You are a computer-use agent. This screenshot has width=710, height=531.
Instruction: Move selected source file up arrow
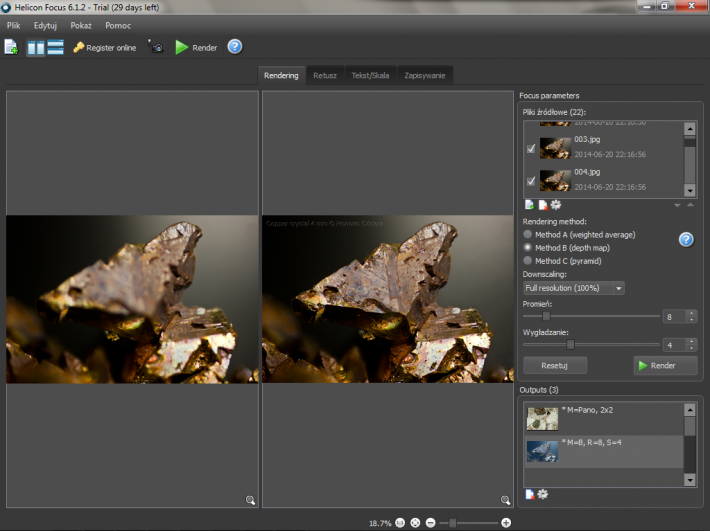[x=690, y=205]
